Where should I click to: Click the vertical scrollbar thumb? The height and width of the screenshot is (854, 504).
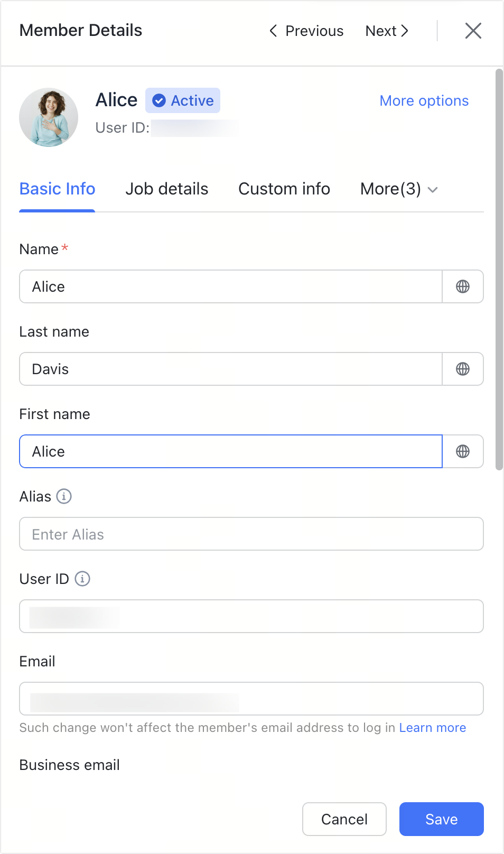tap(499, 270)
